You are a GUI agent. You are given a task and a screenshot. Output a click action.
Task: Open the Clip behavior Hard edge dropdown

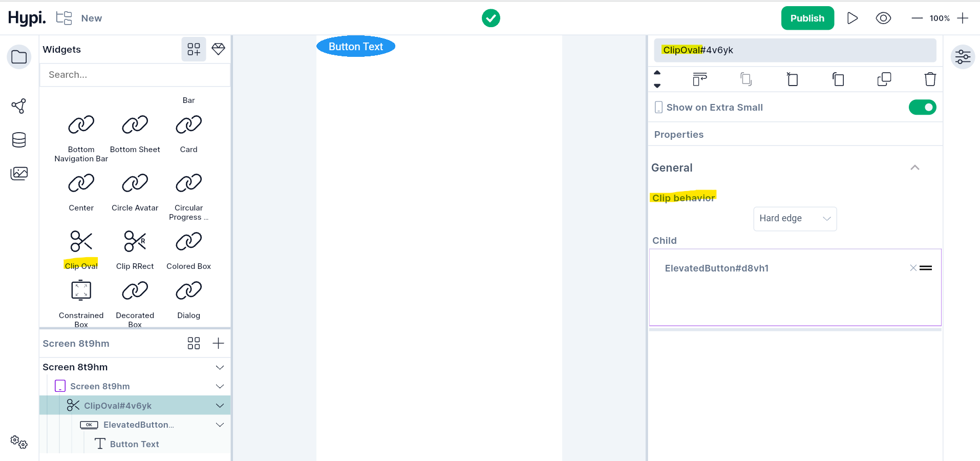tap(795, 219)
